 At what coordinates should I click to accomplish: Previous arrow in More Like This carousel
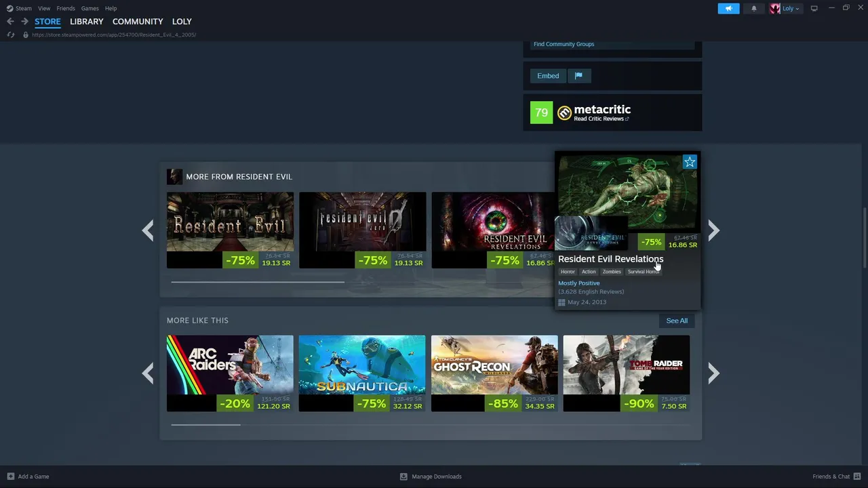tap(148, 373)
